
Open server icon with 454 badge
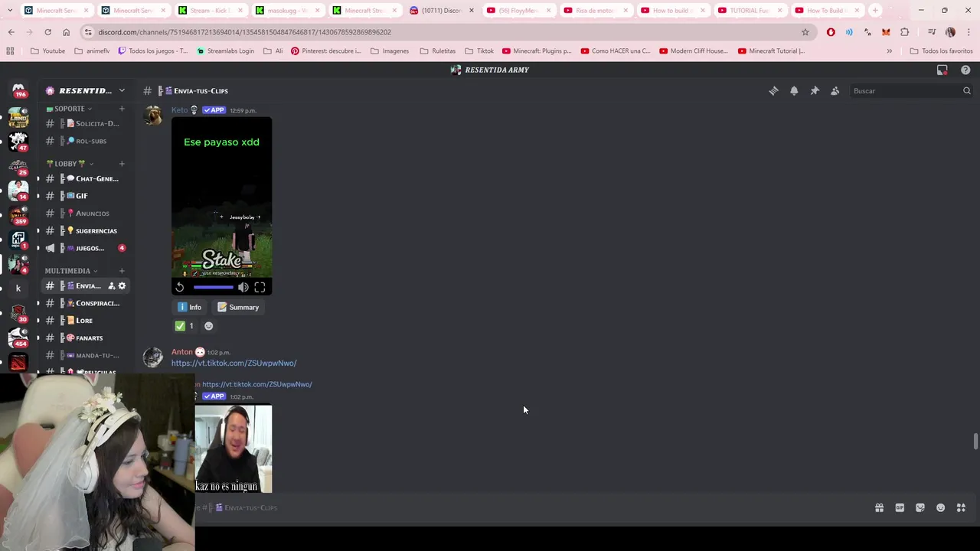(18, 337)
